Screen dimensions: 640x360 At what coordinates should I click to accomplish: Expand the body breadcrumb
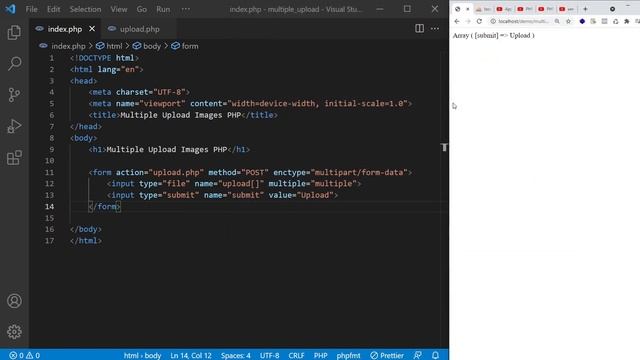tap(147, 46)
